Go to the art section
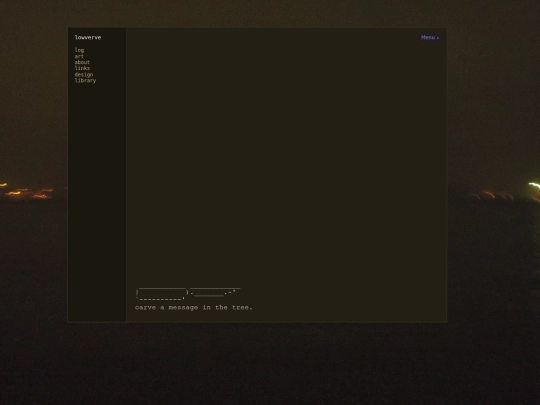The image size is (540, 405). 79,56
